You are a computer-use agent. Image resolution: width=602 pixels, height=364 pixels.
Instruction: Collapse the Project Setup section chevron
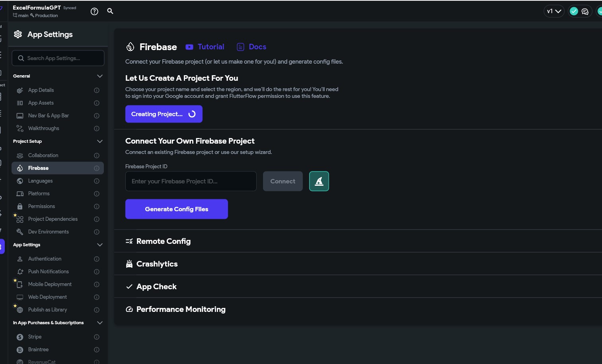pyautogui.click(x=100, y=141)
